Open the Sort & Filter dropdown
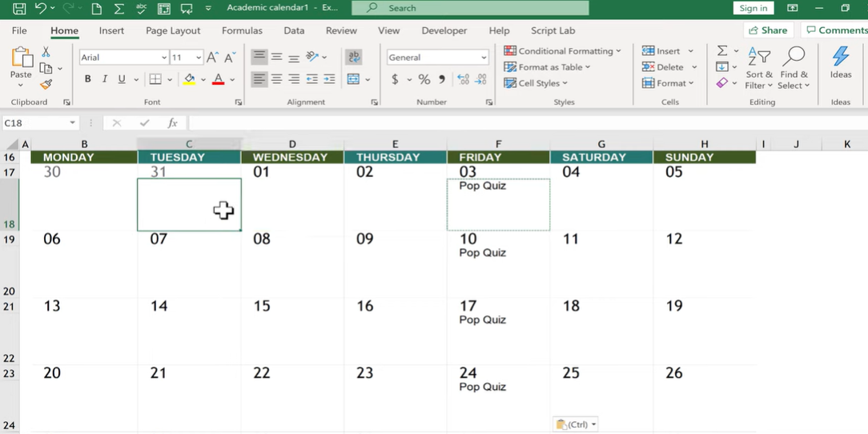The width and height of the screenshot is (868, 434). 758,69
